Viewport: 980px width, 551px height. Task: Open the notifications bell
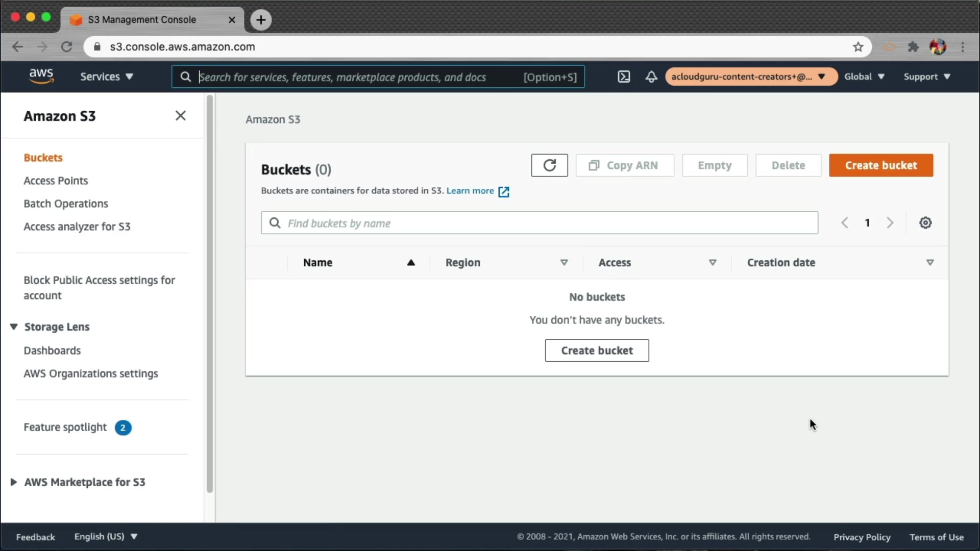tap(651, 77)
